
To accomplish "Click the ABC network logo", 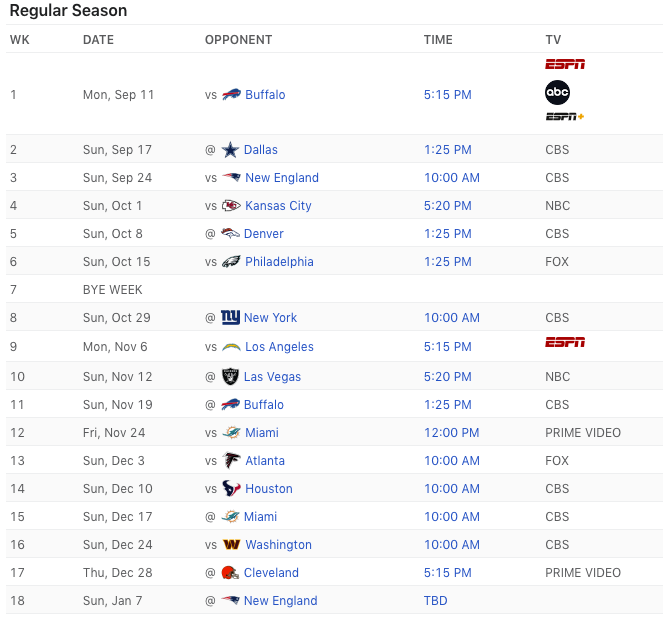I will click(557, 92).
